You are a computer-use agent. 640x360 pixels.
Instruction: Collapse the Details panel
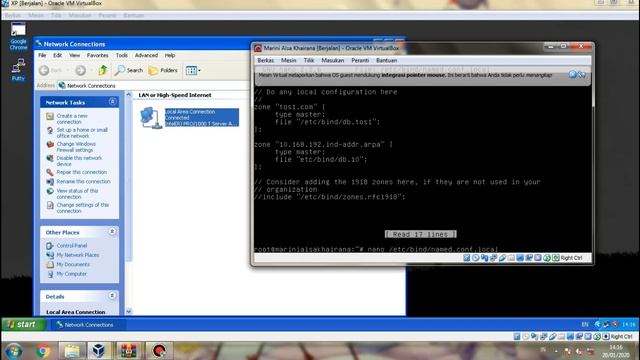pyautogui.click(x=113, y=296)
